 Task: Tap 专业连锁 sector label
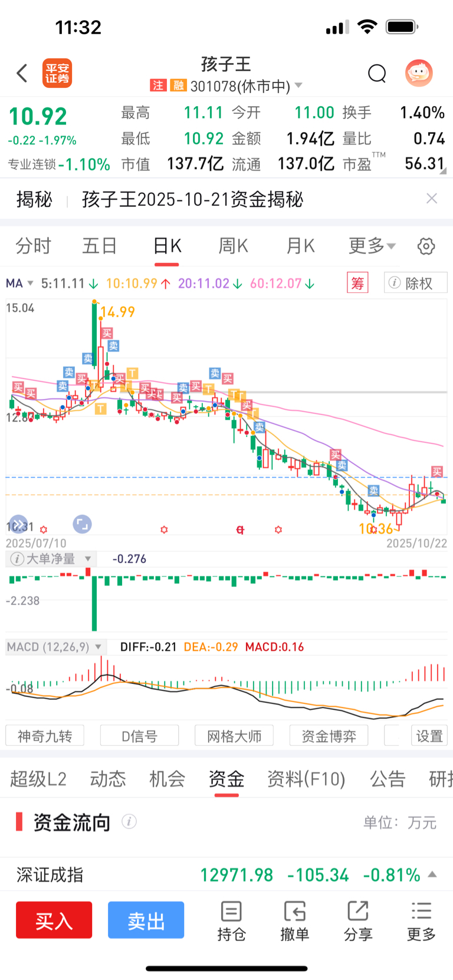32,165
